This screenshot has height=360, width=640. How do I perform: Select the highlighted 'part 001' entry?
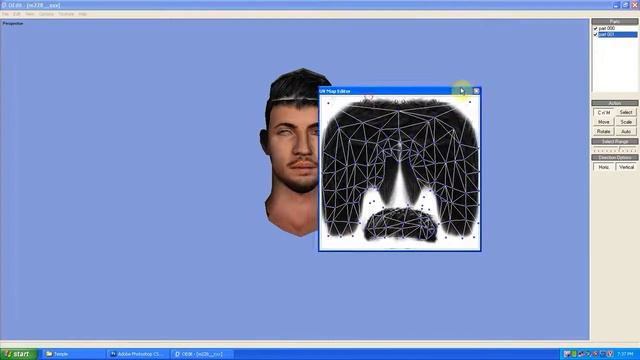[x=618, y=35]
